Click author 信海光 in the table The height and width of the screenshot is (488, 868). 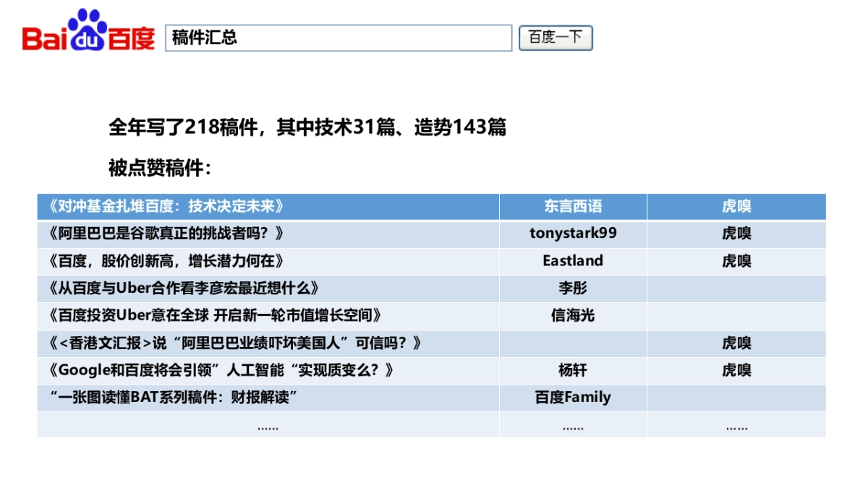(x=572, y=315)
